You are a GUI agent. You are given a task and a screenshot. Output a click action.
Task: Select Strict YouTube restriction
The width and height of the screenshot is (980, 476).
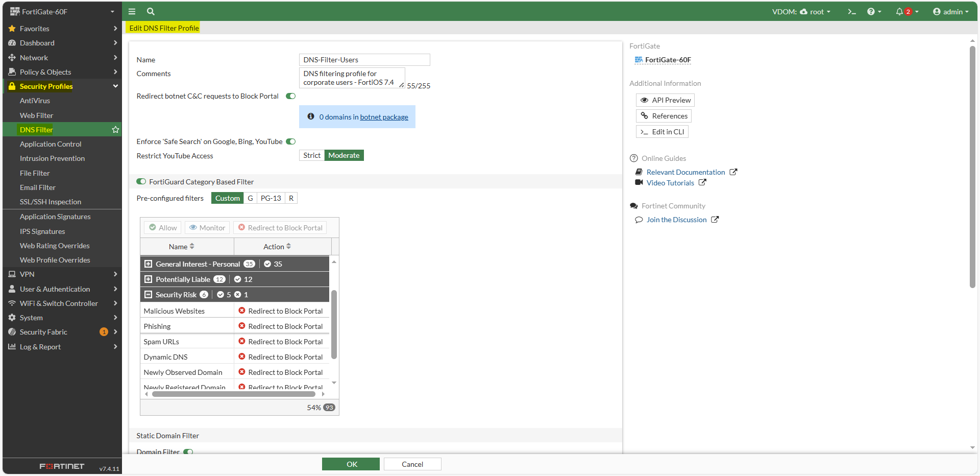[x=312, y=155]
